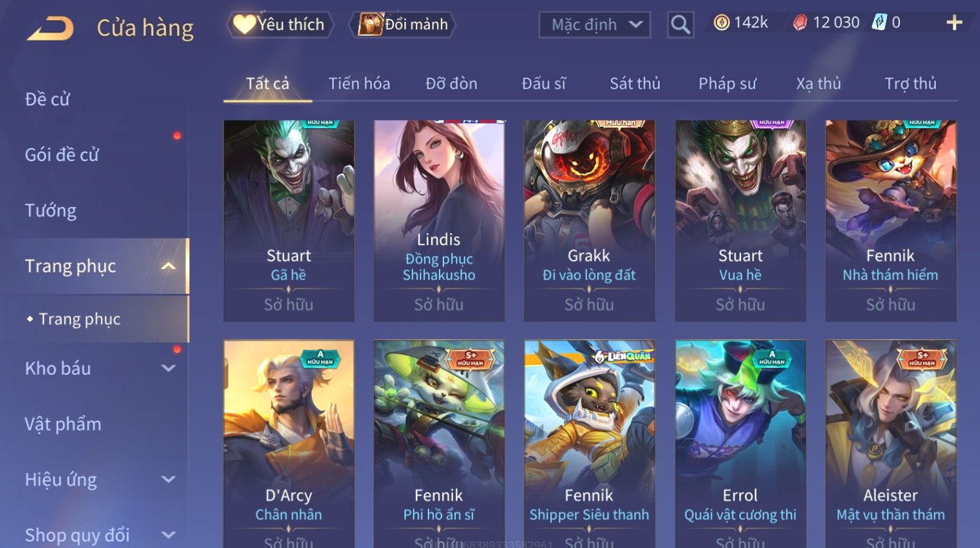The height and width of the screenshot is (548, 980).
Task: Switch to the Sát thủ tab
Action: [x=635, y=83]
